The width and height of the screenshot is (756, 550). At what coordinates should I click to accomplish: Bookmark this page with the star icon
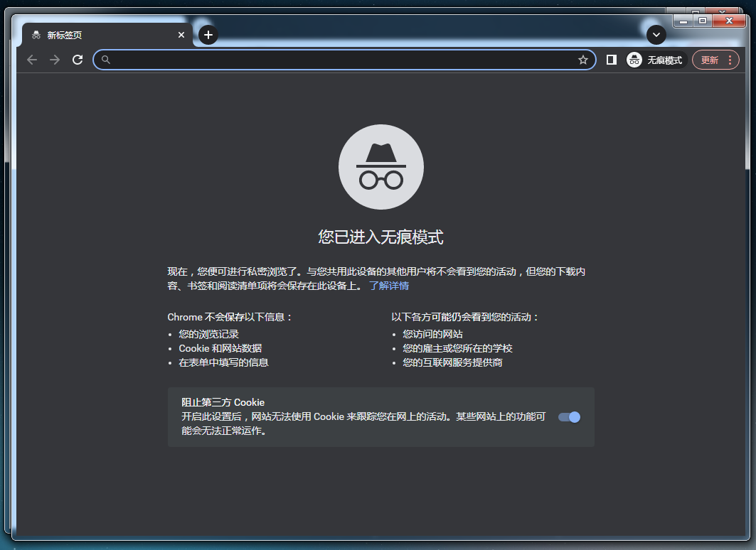583,60
